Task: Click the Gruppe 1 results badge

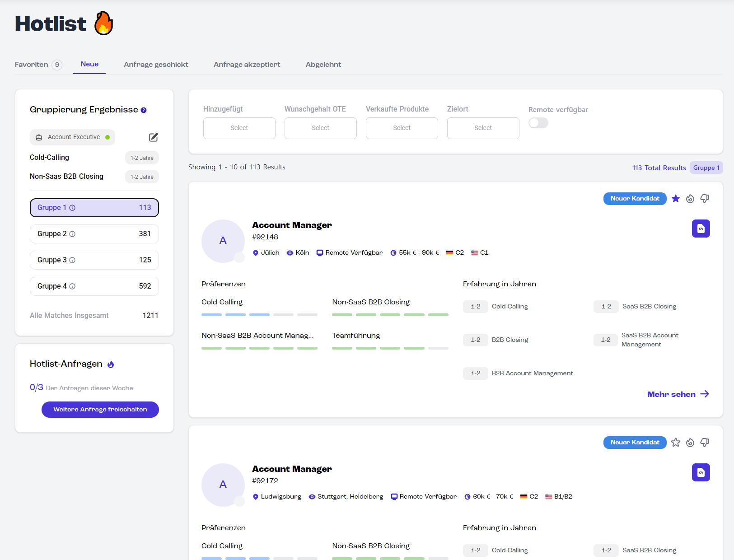Action: [x=706, y=168]
